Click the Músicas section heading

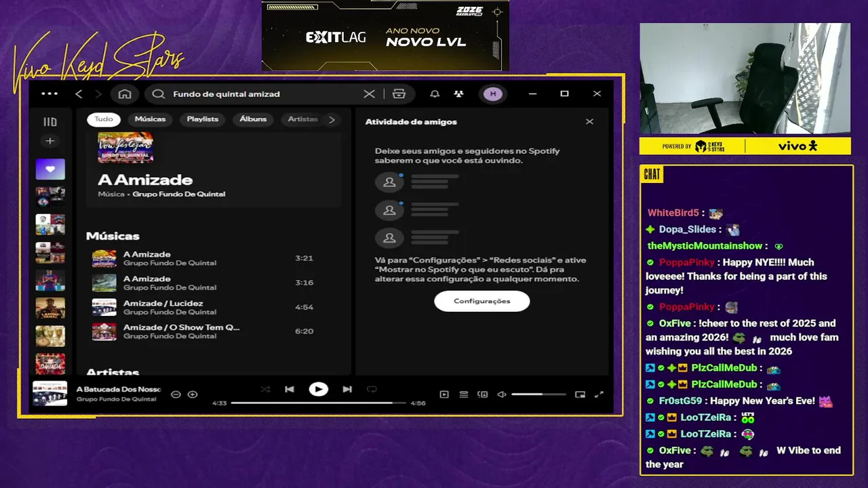[113, 236]
